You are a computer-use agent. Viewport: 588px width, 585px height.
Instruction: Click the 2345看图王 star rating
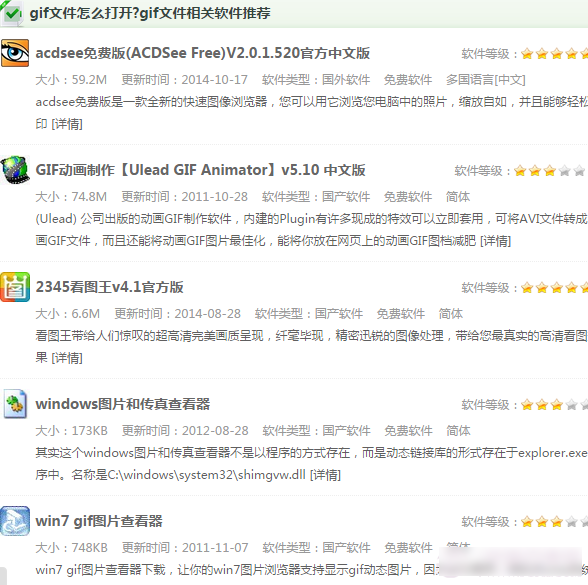(554, 288)
